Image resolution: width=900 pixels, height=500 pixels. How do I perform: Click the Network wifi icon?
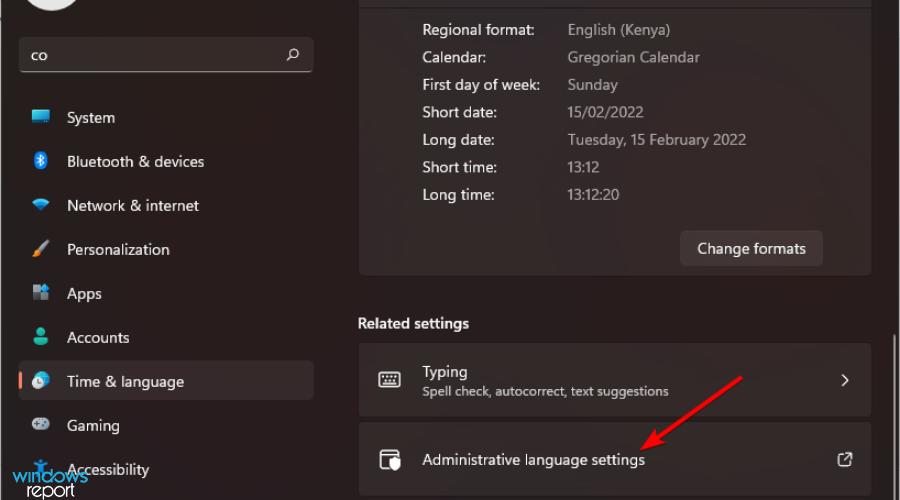(x=41, y=204)
